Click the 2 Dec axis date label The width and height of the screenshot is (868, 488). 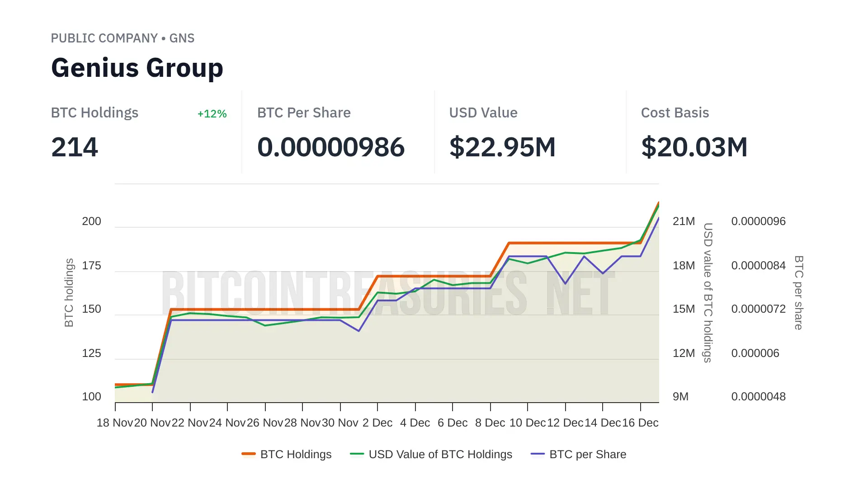(377, 423)
